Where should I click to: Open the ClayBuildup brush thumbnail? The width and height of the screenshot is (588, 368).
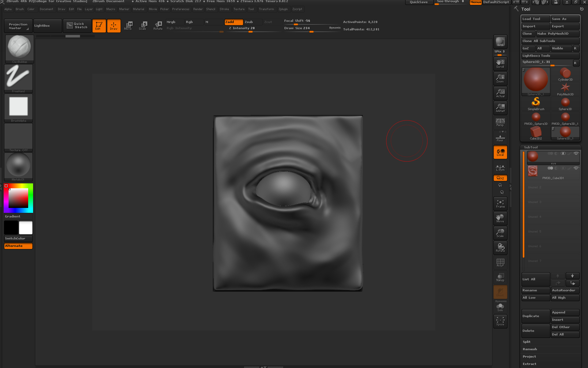pyautogui.click(x=19, y=48)
